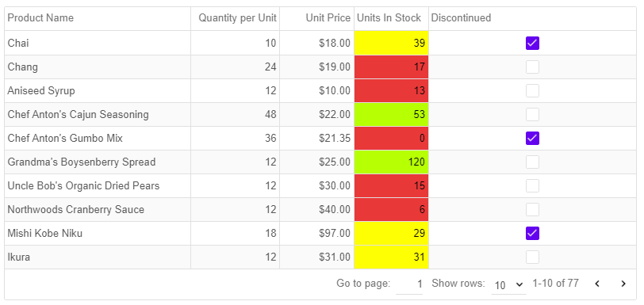Uncheck Discontinued for Chef Anton's Gumbo Mix

[x=532, y=139]
